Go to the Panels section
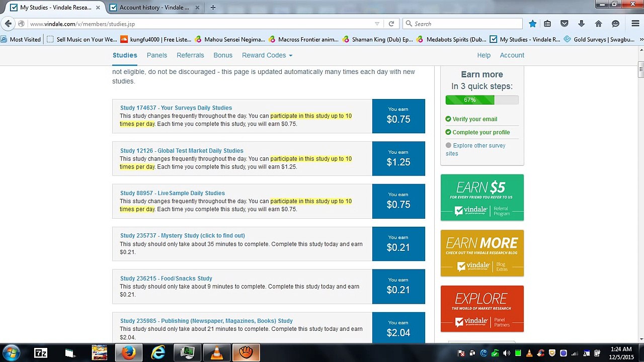Viewport: 644px width, 362px height. (x=157, y=55)
